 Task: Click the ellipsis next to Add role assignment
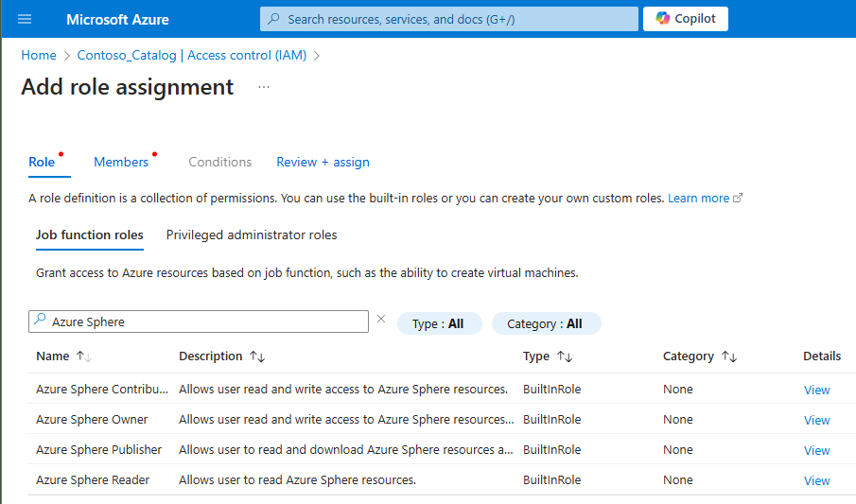(264, 87)
